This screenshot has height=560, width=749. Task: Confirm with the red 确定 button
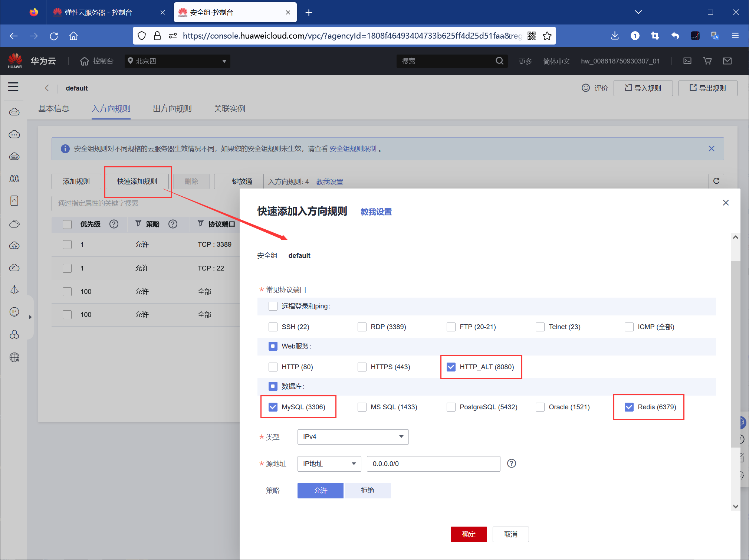(469, 534)
